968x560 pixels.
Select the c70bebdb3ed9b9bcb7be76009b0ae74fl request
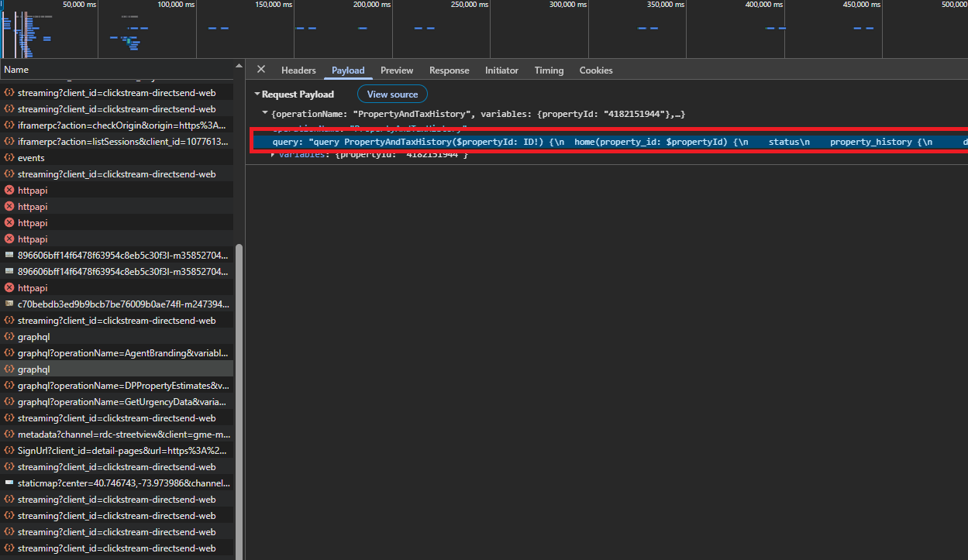[116, 304]
